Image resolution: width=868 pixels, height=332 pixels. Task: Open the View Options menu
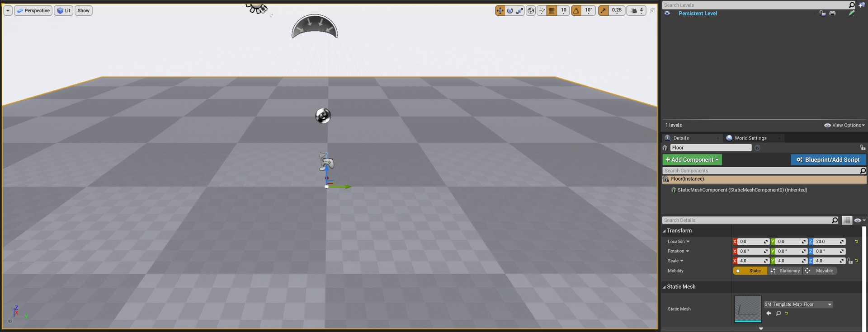[x=844, y=125]
